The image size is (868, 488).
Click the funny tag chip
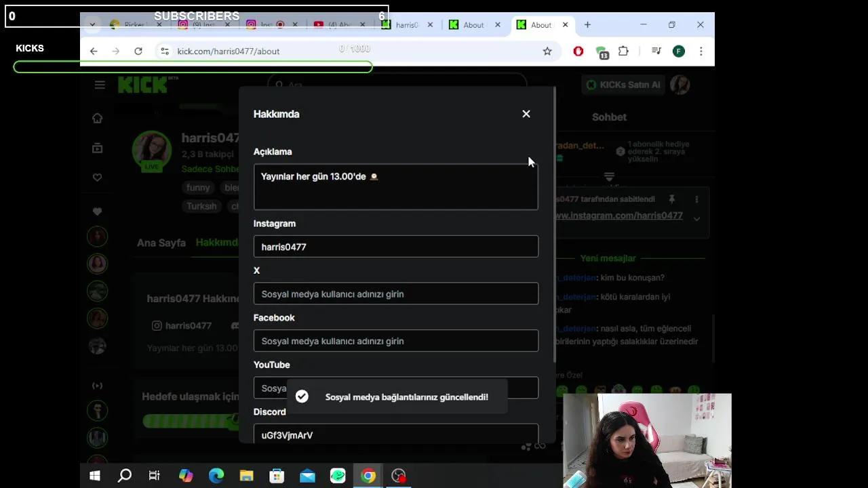tap(198, 188)
